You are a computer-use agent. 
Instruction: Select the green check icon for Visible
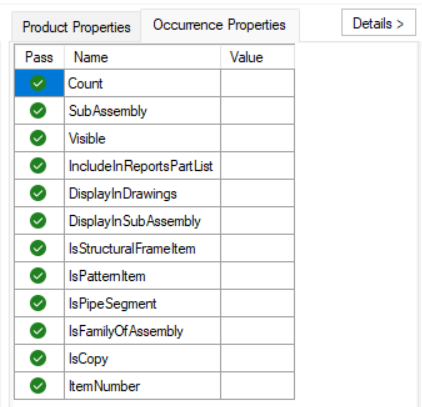(x=38, y=138)
